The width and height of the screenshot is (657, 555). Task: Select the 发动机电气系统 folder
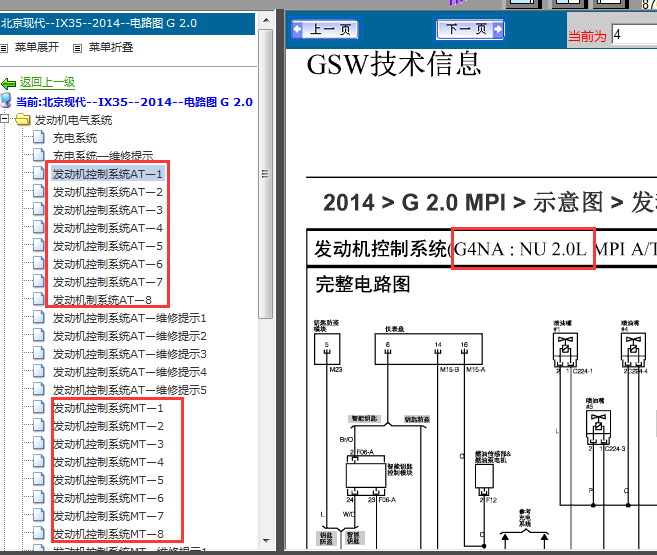[73, 120]
